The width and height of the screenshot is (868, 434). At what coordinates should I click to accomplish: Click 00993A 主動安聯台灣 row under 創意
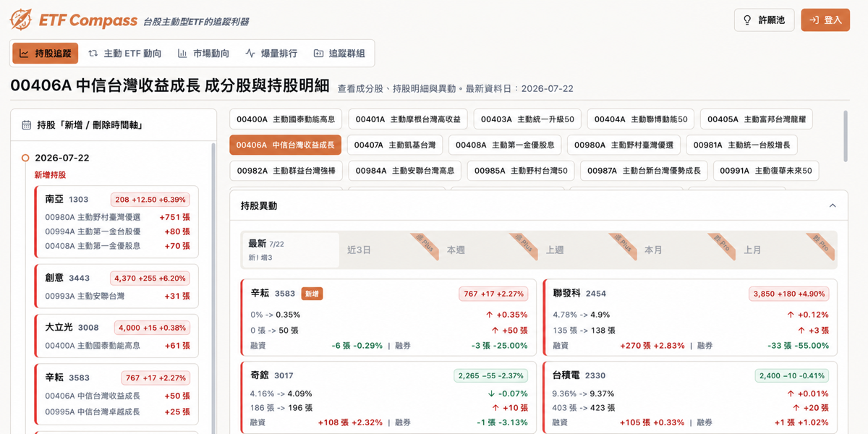pos(116,296)
